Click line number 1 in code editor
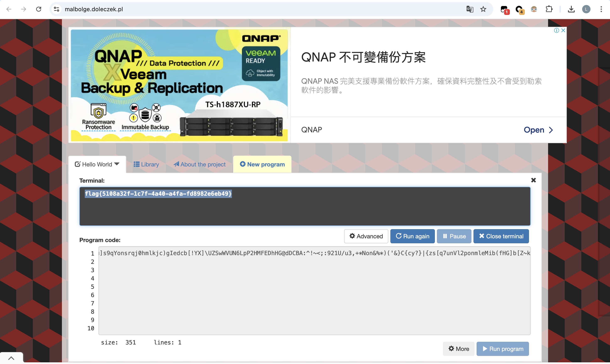 (x=92, y=253)
